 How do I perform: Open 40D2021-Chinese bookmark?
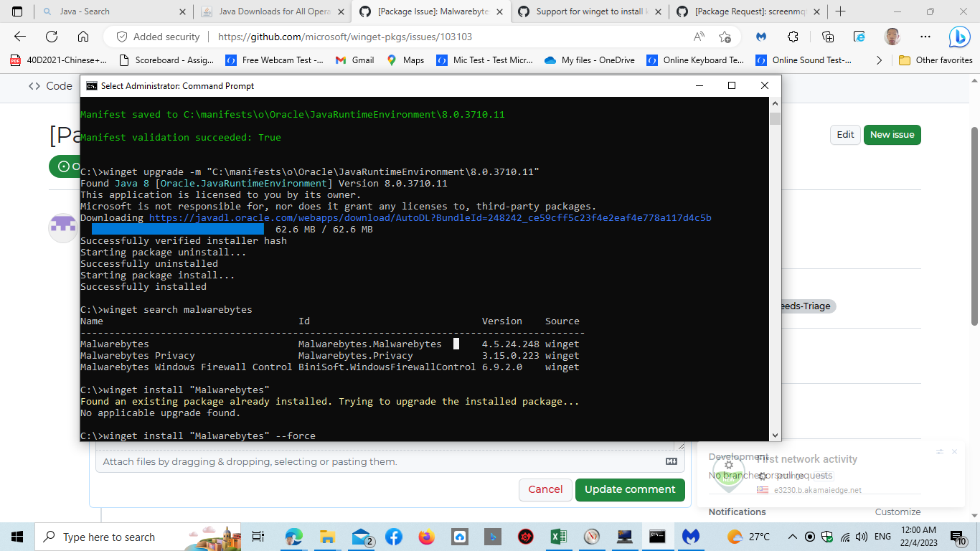[59, 60]
